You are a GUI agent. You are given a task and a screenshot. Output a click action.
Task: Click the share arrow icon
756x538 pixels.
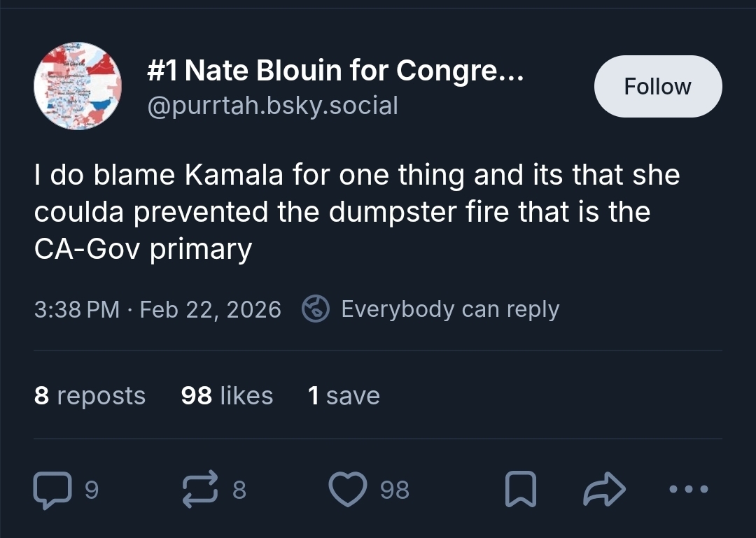point(603,490)
